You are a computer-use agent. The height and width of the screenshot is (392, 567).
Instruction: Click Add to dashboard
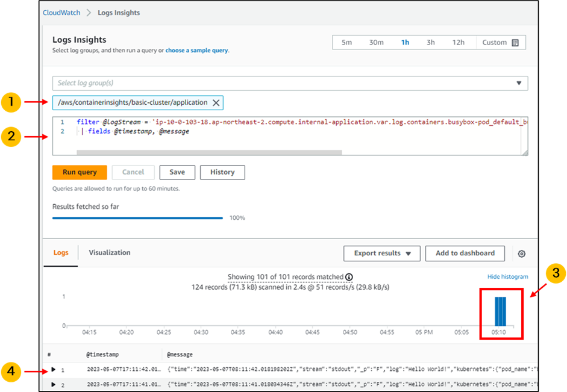pyautogui.click(x=465, y=254)
